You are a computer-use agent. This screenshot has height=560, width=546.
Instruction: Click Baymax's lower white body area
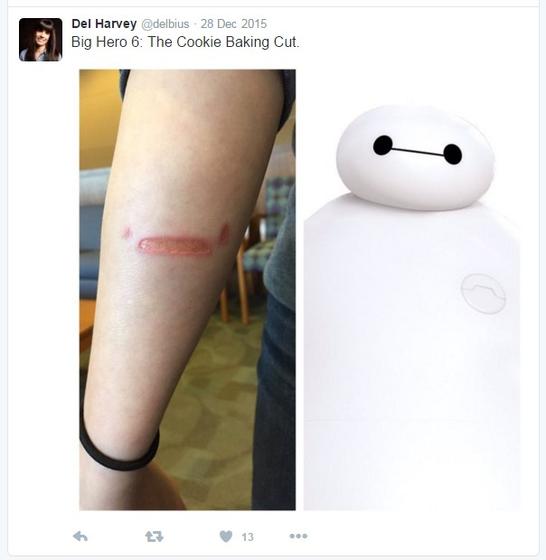(x=411, y=411)
